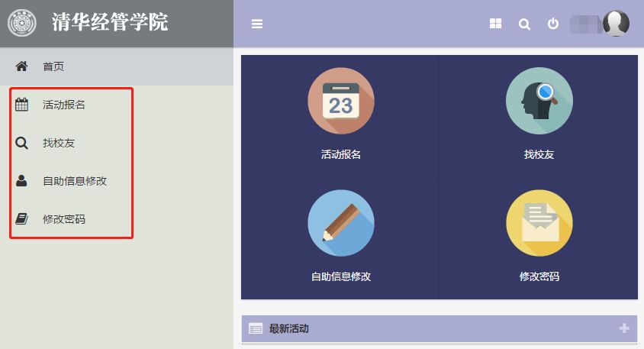Open the calendar 23 round tile icon
This screenshot has width=644, height=349.
341,101
